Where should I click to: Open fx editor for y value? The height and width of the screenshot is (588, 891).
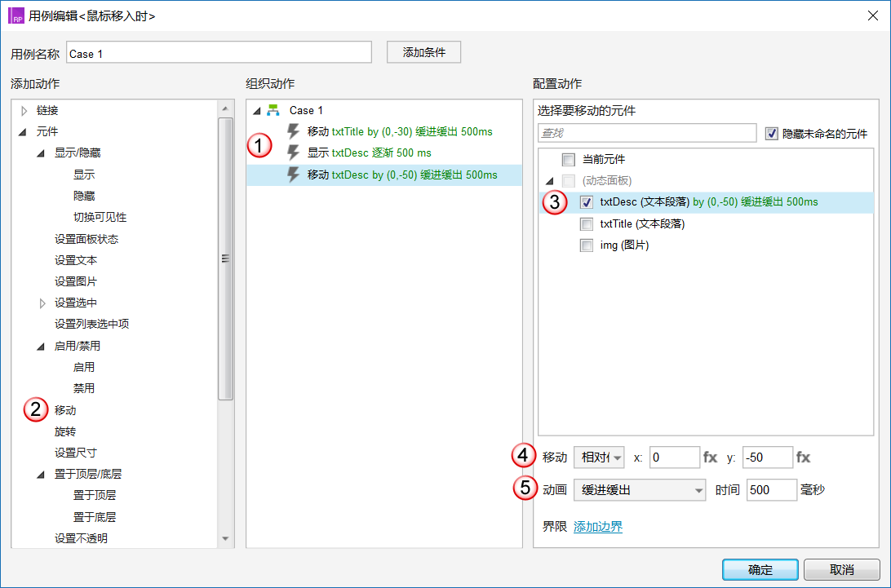click(x=803, y=457)
